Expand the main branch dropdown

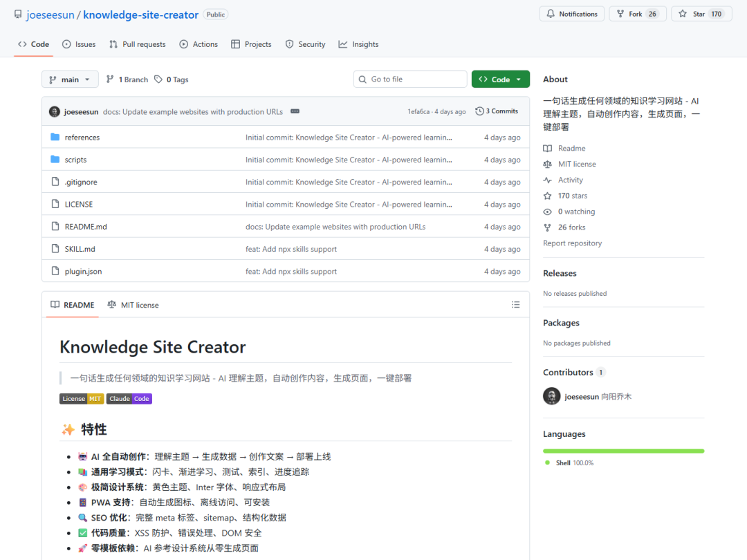[x=70, y=80]
